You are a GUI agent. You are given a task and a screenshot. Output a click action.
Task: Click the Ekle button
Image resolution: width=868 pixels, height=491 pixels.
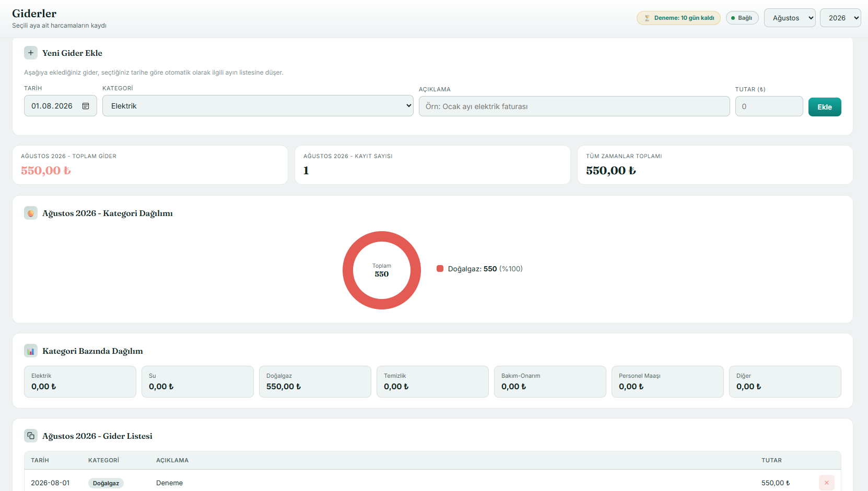[x=825, y=107]
